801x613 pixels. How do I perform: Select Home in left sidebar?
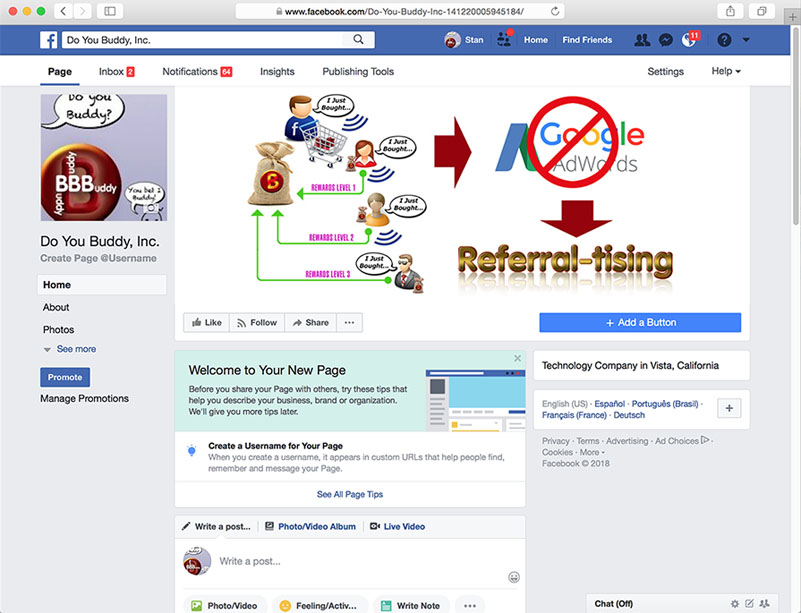point(102,285)
